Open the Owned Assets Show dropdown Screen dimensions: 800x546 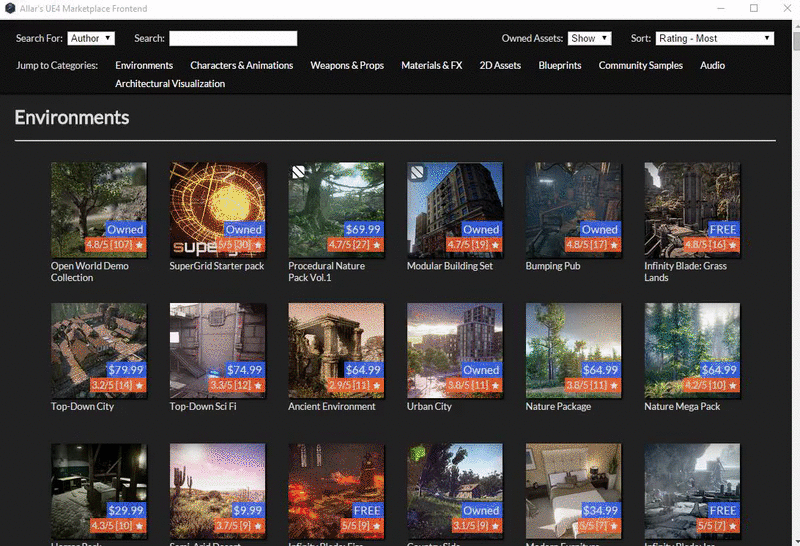[589, 38]
